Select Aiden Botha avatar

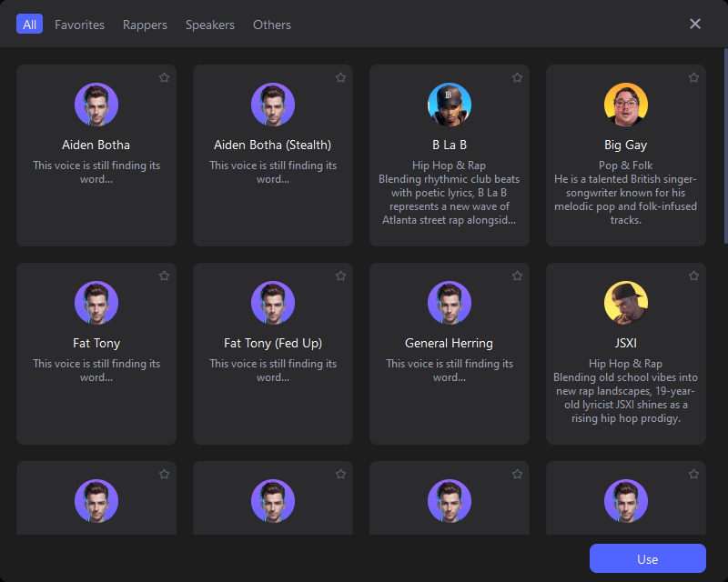click(96, 105)
